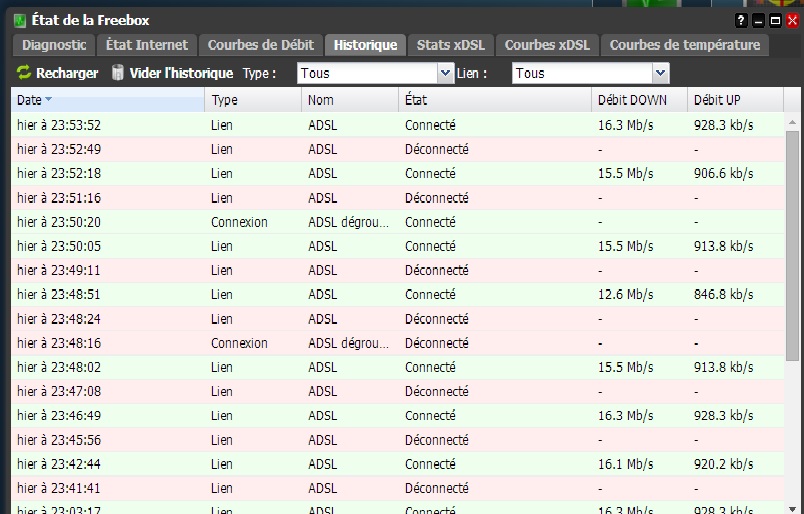Viewport: 804px width, 514px height.
Task: Sort by the Débit UP column header
Action: click(735, 100)
